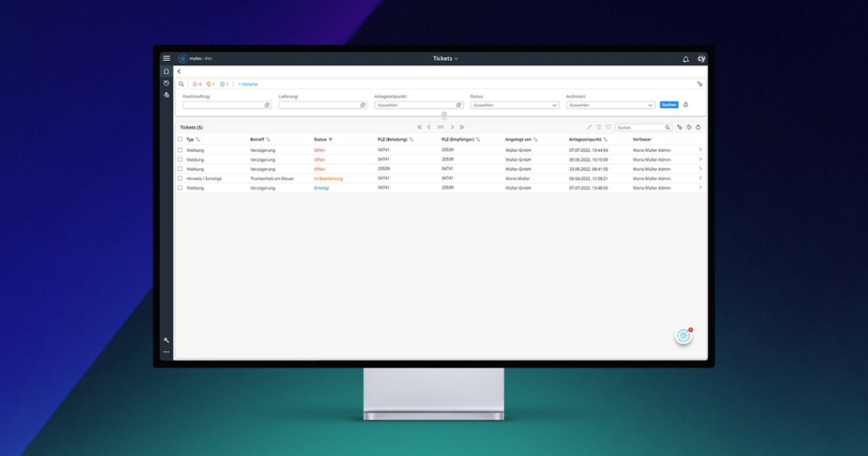
Task: Click the delete trash icon above the table
Action: 599,127
